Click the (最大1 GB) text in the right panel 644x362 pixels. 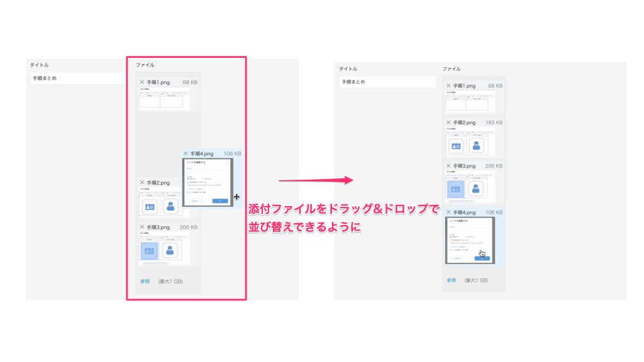[x=477, y=280]
